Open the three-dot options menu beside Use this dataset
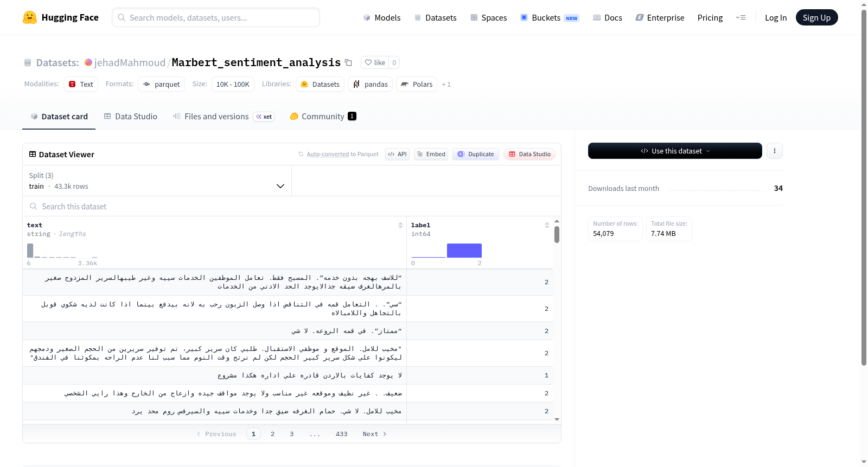This screenshot has height=467, width=868. point(775,151)
